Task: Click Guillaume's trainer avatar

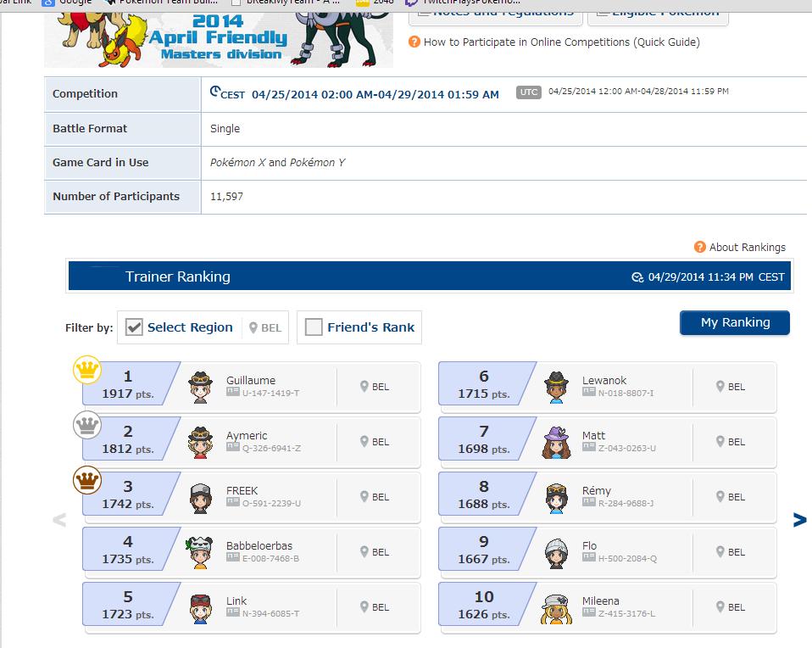Action: (x=200, y=388)
